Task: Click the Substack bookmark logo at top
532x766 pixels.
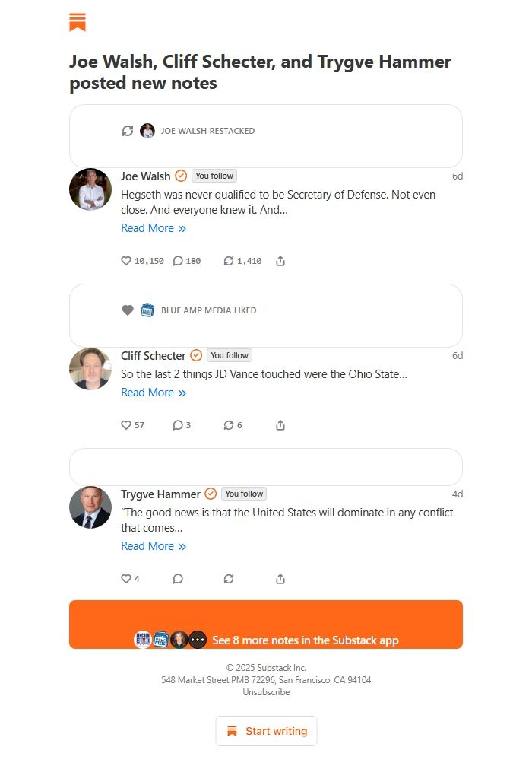Action: click(x=78, y=22)
